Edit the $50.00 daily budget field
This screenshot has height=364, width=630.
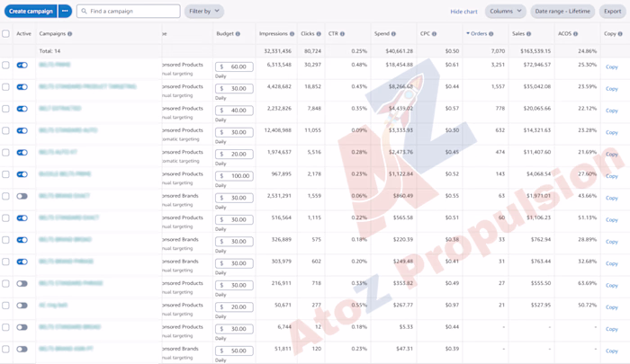coord(234,351)
